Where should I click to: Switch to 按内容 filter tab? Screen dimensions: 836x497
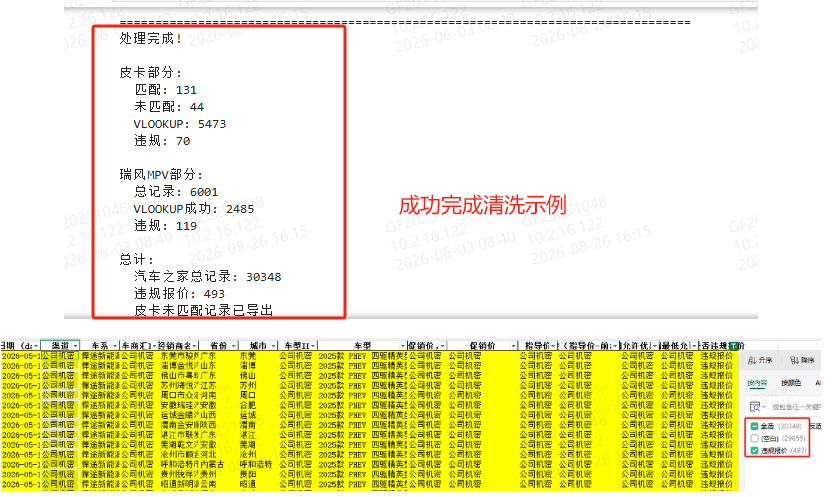click(757, 383)
